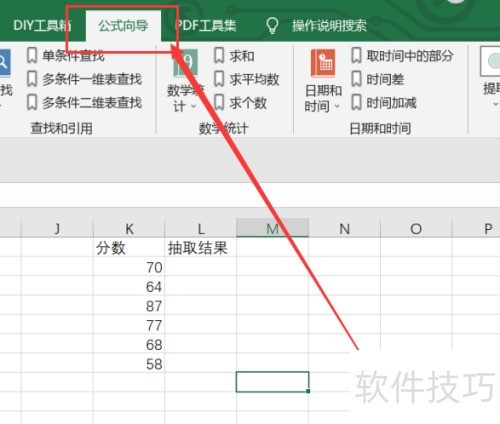Choose 多条件一维表查找 function
The width and height of the screenshot is (500, 424).
coord(92,79)
